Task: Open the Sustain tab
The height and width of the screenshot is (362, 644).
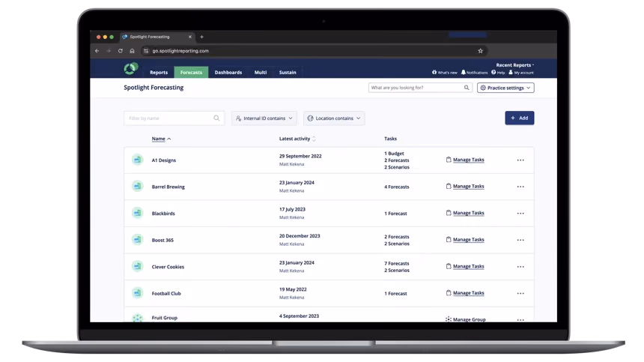Action: click(x=288, y=72)
